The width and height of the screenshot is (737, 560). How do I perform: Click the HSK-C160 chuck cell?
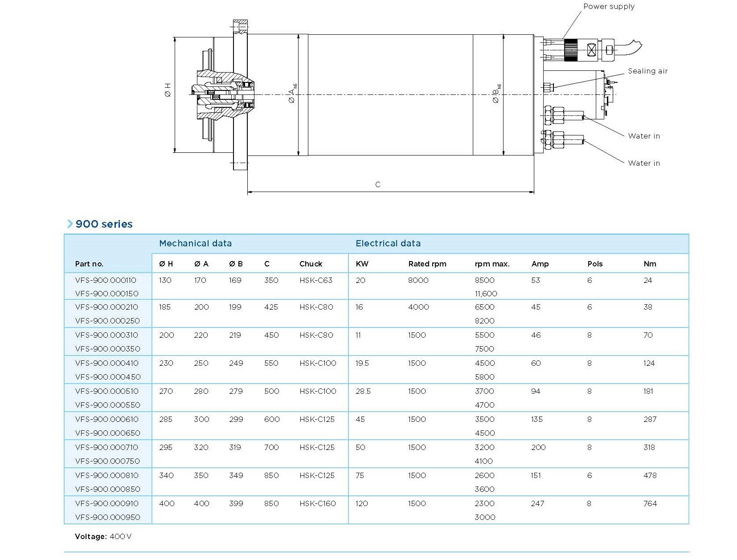pyautogui.click(x=318, y=503)
